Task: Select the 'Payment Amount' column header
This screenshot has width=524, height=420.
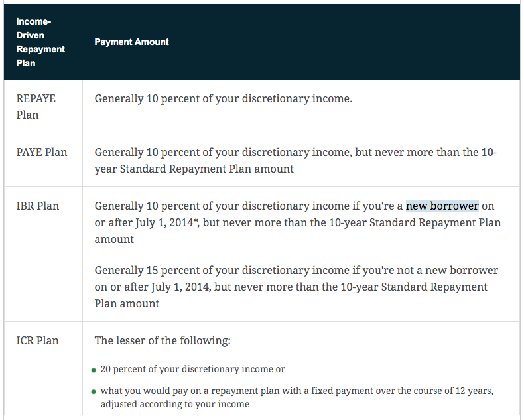Action: (132, 42)
